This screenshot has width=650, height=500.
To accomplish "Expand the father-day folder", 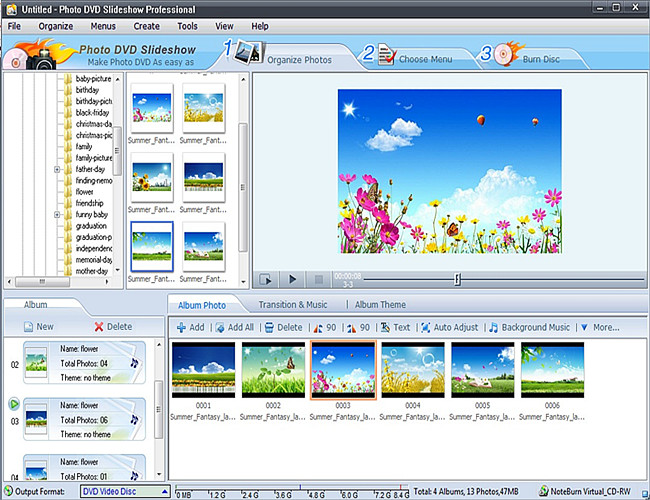I will (57, 169).
